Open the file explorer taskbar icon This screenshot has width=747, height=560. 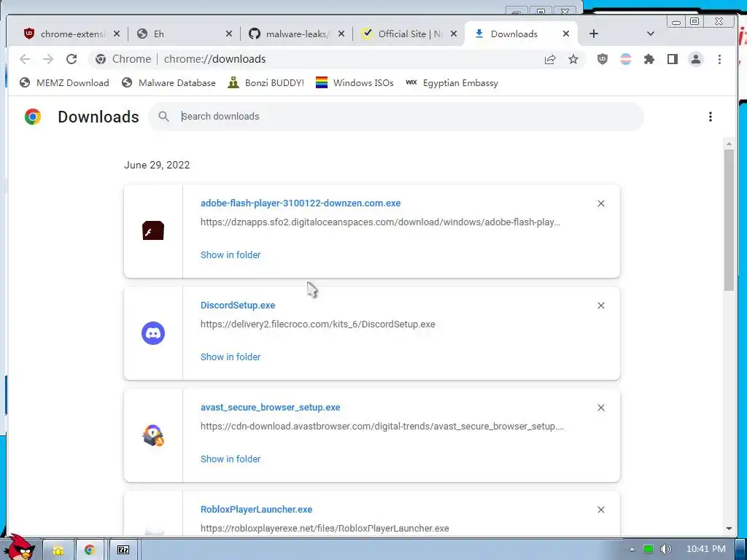pos(58,551)
